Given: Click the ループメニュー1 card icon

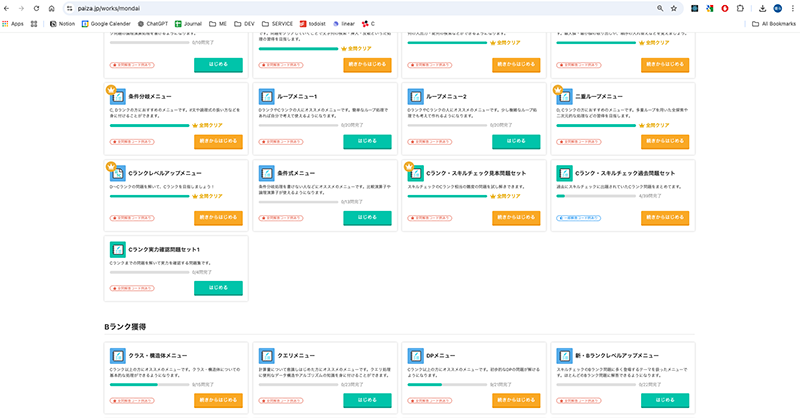Looking at the screenshot, I should click(266, 98).
